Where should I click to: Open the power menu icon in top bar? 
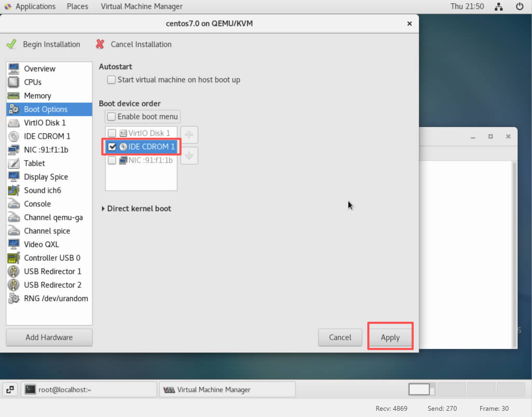tap(519, 7)
